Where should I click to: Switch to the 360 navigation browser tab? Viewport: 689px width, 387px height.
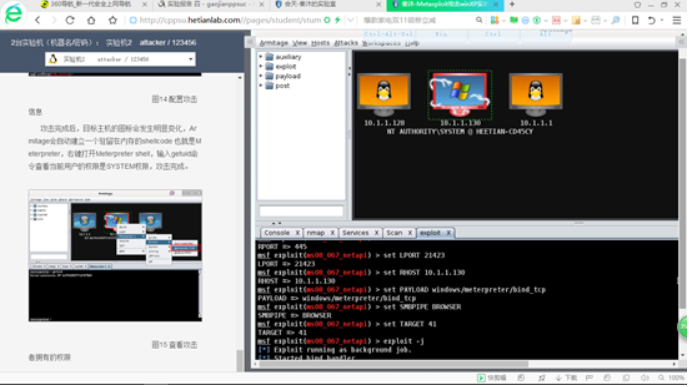(x=91, y=4)
